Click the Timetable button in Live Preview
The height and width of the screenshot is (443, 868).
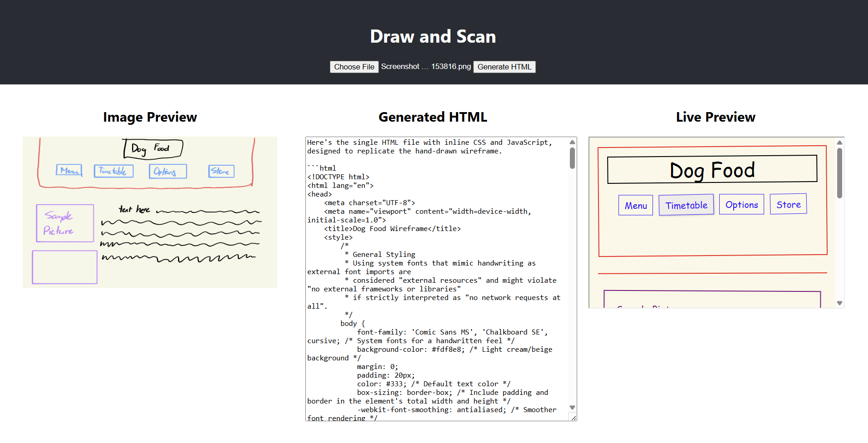(686, 205)
